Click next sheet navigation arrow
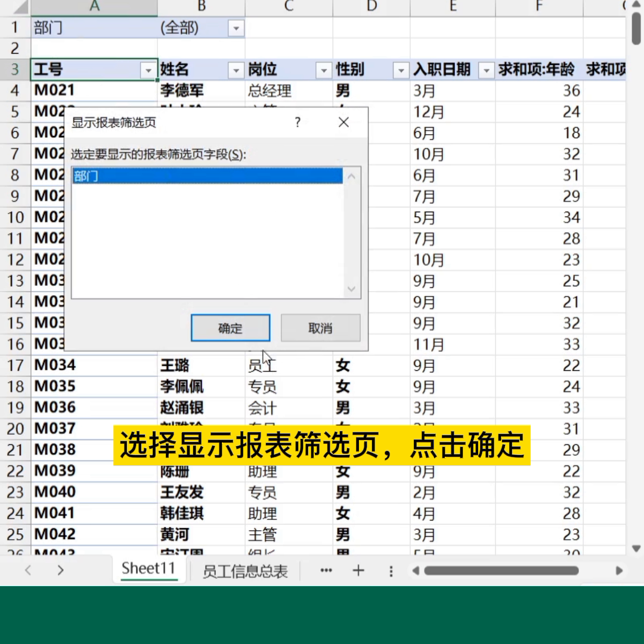 point(60,570)
